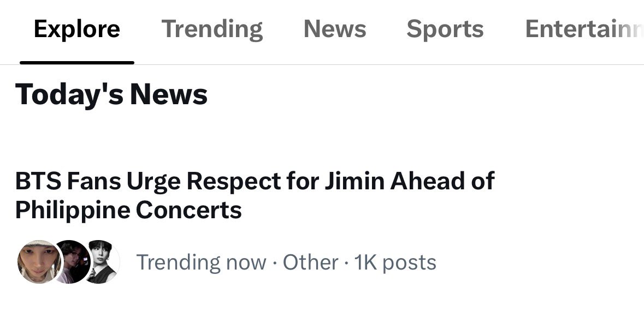644x317 pixels.
Task: Click the Other category label
Action: (x=310, y=262)
